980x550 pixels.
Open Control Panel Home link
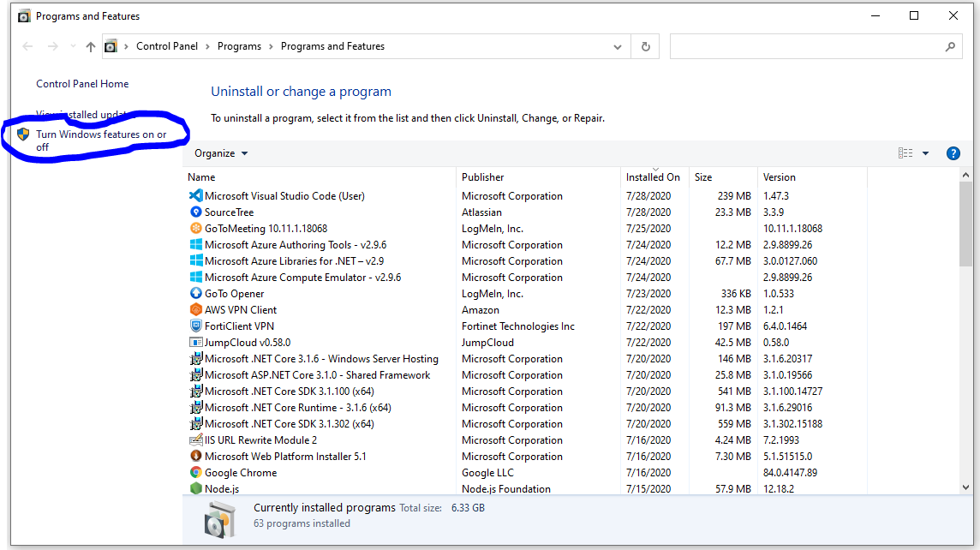tap(82, 84)
